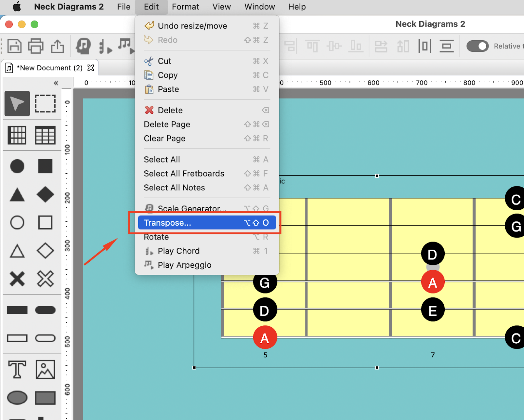
Task: Choose the fretboard grid diagram tool
Action: click(x=17, y=135)
